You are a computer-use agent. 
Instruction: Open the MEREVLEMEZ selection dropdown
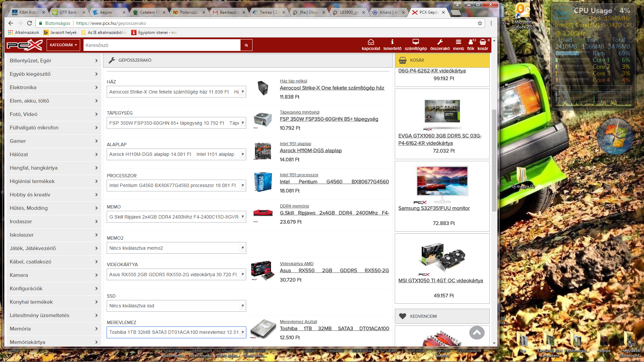tap(176, 332)
